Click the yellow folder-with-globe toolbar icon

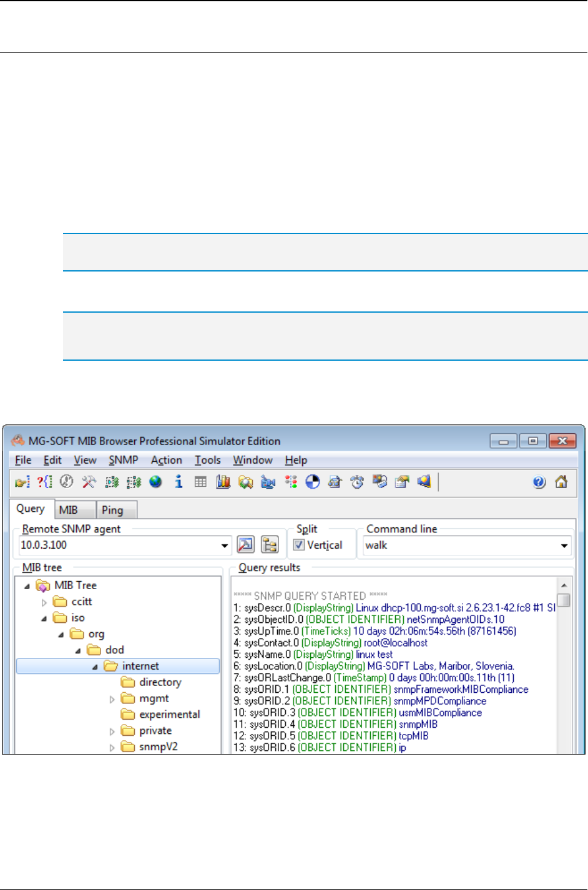pyautogui.click(x=245, y=482)
